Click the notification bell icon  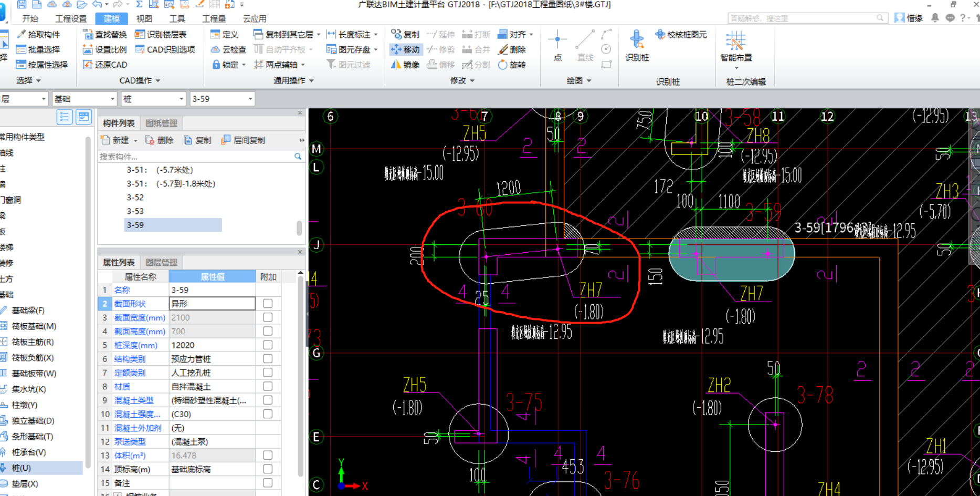pos(935,18)
